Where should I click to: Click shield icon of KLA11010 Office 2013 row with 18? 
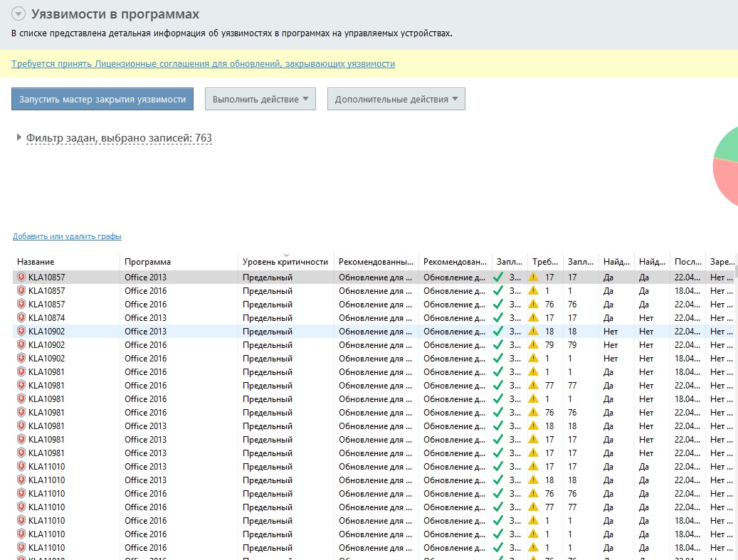pos(21,480)
